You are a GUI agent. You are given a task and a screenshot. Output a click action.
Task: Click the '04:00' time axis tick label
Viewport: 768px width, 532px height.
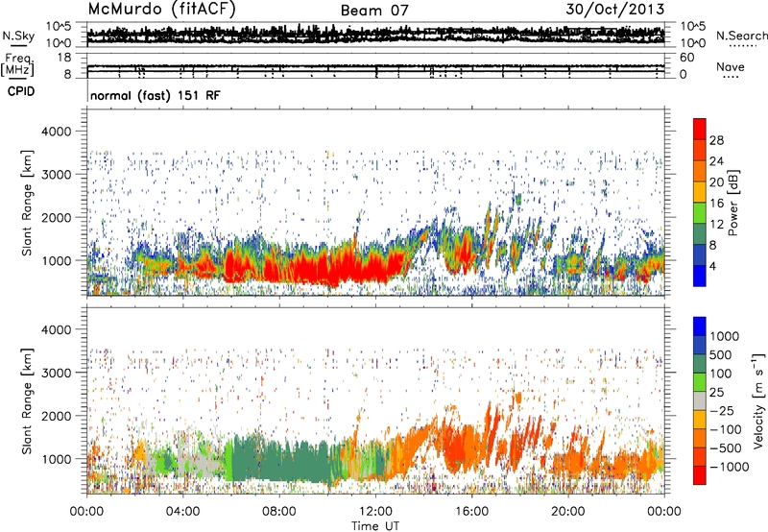point(182,512)
